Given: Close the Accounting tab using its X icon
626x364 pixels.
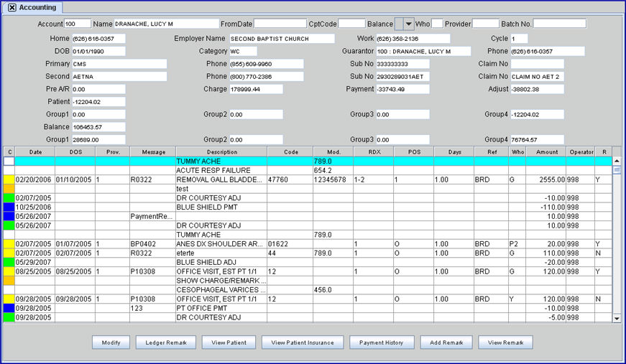Looking at the screenshot, I should click(12, 8).
